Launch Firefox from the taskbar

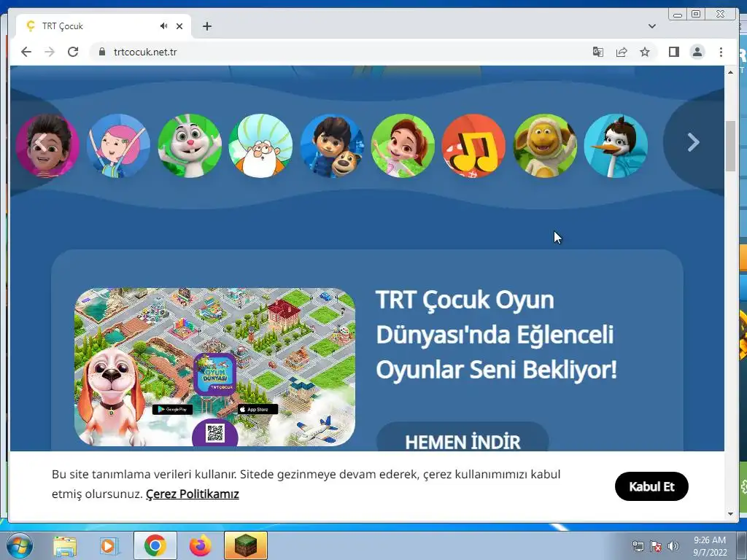[200, 545]
